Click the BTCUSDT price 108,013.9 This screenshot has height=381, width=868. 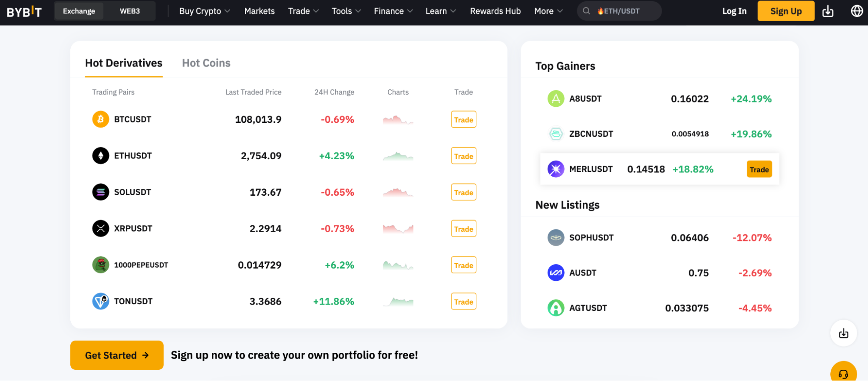(258, 119)
